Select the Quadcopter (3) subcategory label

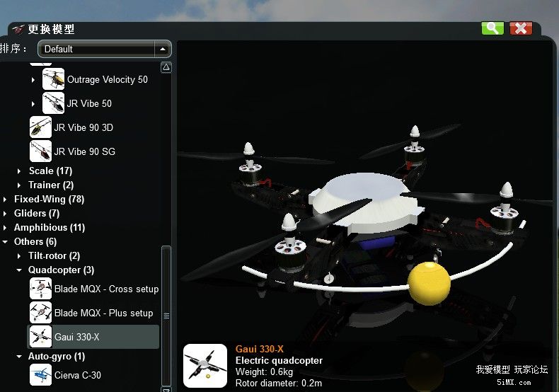click(x=62, y=270)
